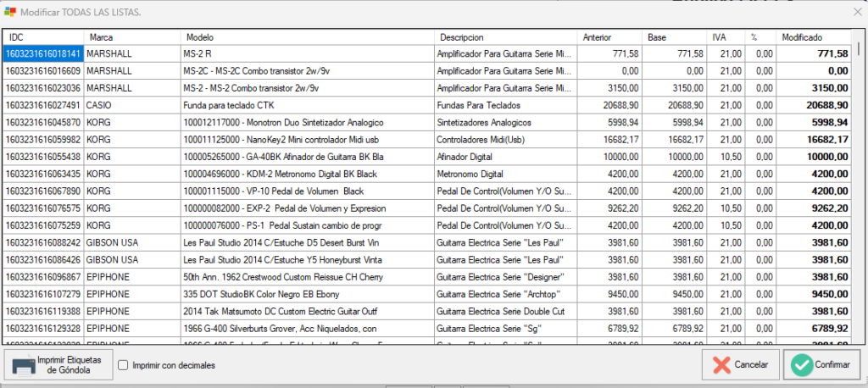Screen dimensions: 868x388
Task: Click the Modificado value 9262,20
Action: (815, 208)
